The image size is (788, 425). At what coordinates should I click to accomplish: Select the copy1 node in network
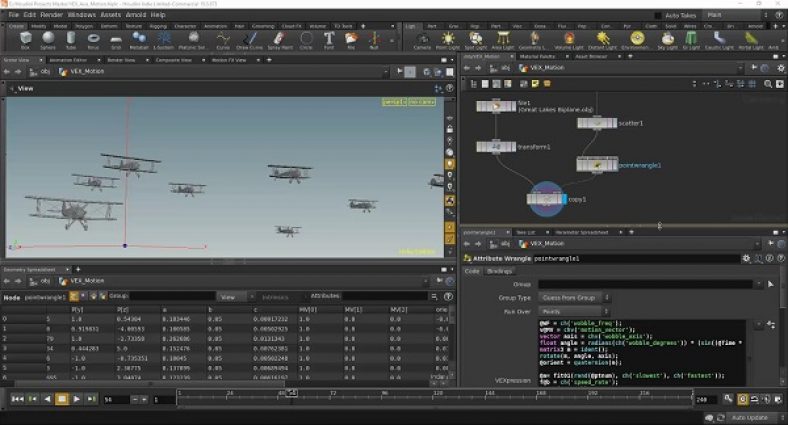point(547,199)
